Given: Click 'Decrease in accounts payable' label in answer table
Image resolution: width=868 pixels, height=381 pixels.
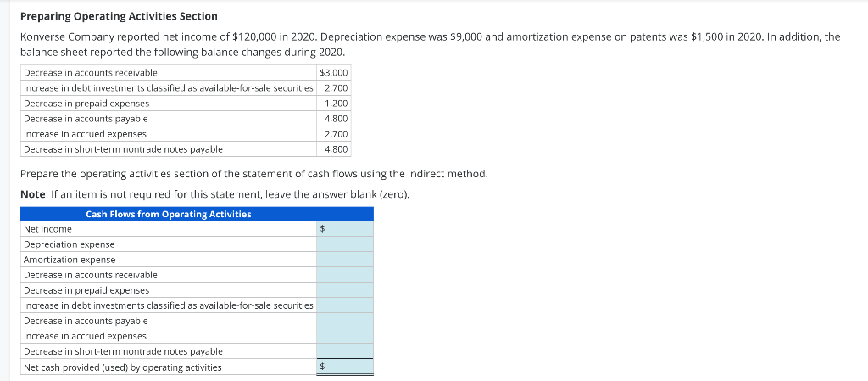Looking at the screenshot, I should [x=86, y=321].
